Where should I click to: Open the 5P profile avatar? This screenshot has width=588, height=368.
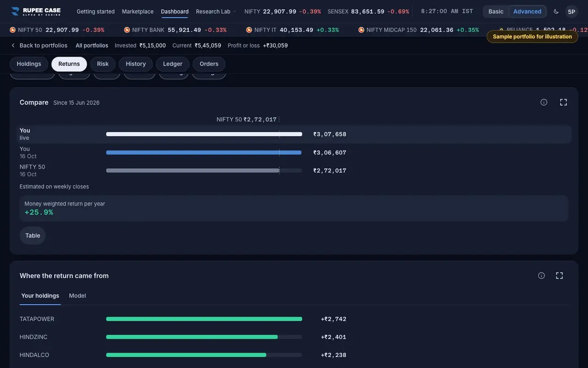point(571,11)
